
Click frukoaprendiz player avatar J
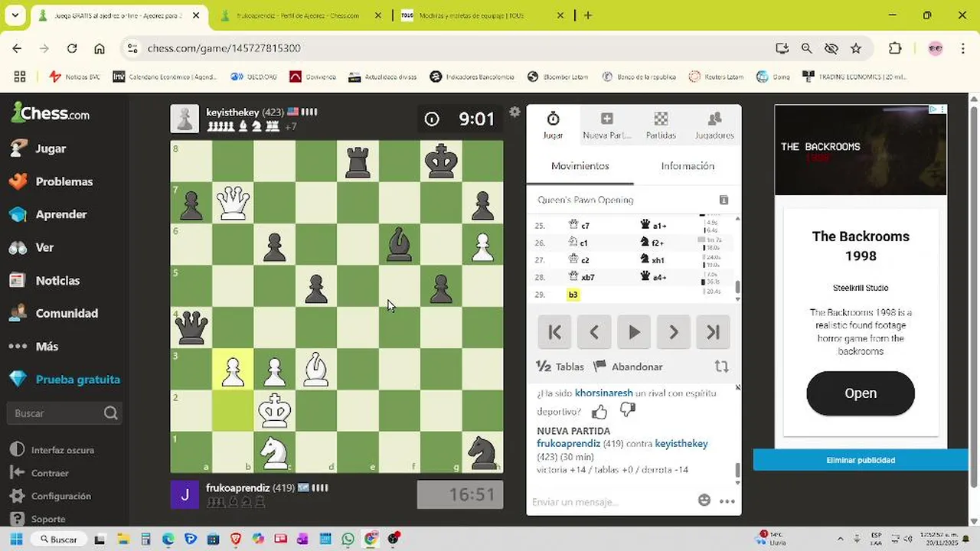(x=185, y=494)
